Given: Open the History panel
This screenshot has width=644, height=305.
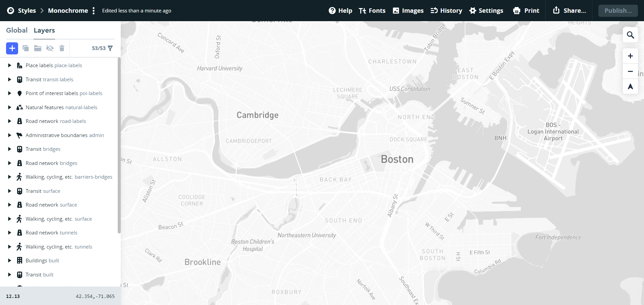Looking at the screenshot, I should click(446, 11).
